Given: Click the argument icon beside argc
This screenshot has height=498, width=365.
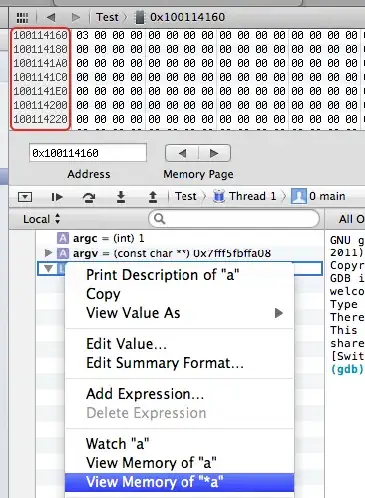Looking at the screenshot, I should (x=63, y=238).
